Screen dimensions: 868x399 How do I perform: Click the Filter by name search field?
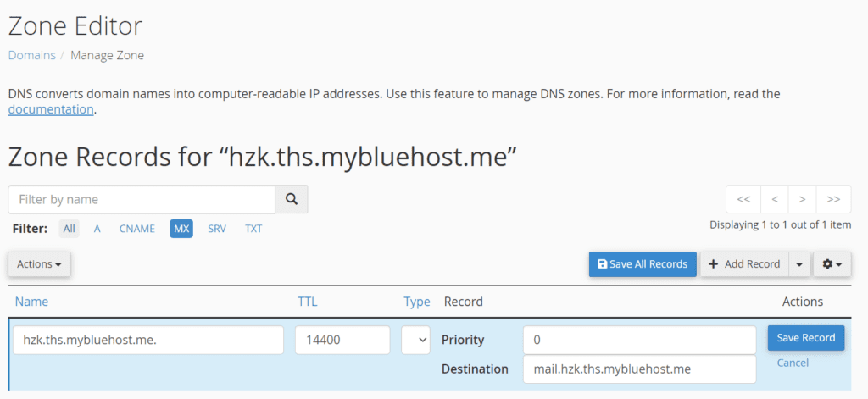pos(142,199)
